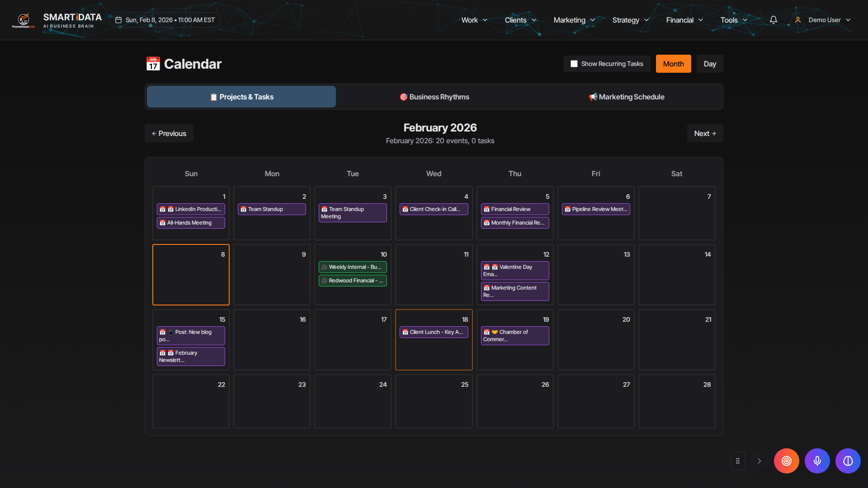
Task: Go to March with the Next button
Action: point(705,133)
